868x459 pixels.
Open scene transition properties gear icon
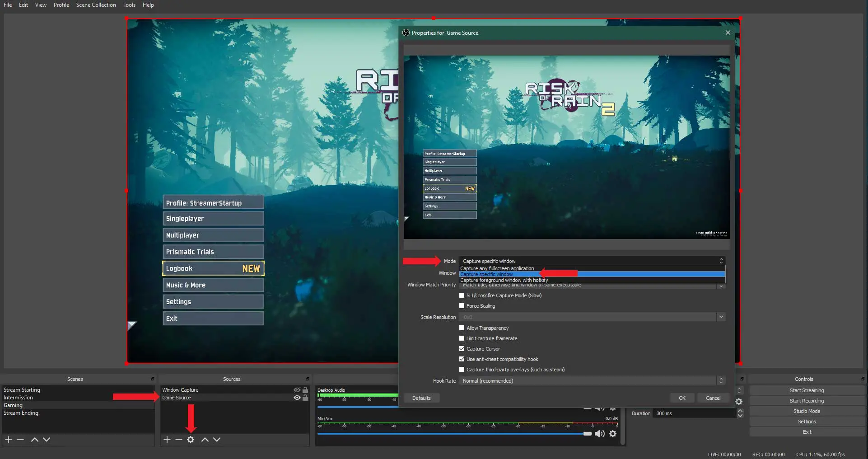(x=739, y=402)
